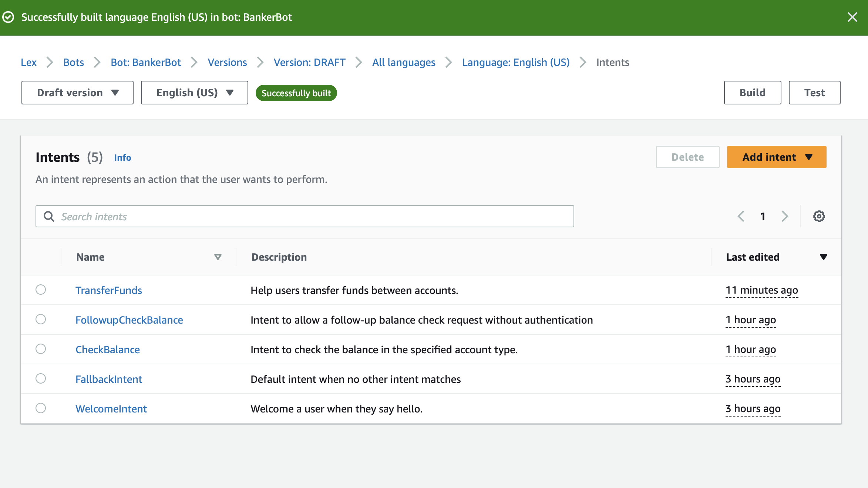Open table preferences gear icon

pos(819,216)
